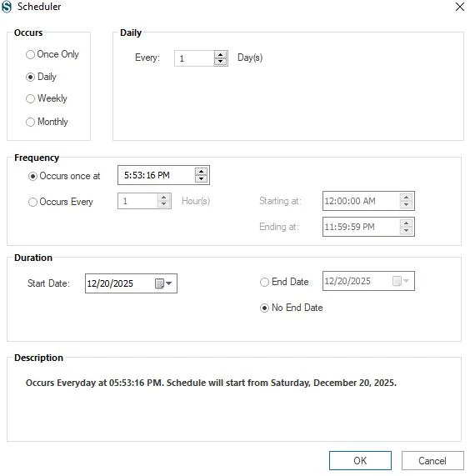This screenshot has height=476, width=470.
Task: Decrease the Ending at time
Action: [x=406, y=230]
